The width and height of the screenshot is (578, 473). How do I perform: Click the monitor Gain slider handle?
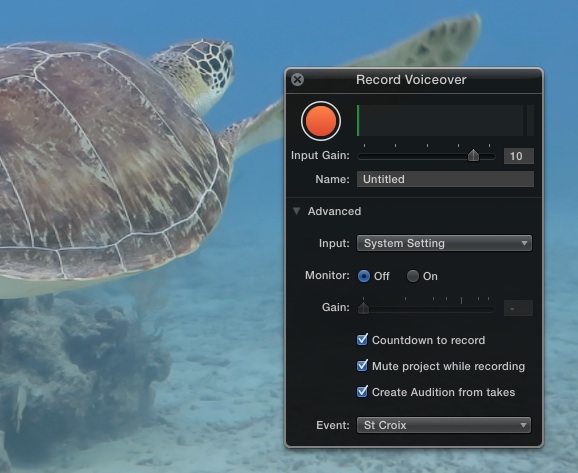pyautogui.click(x=363, y=308)
